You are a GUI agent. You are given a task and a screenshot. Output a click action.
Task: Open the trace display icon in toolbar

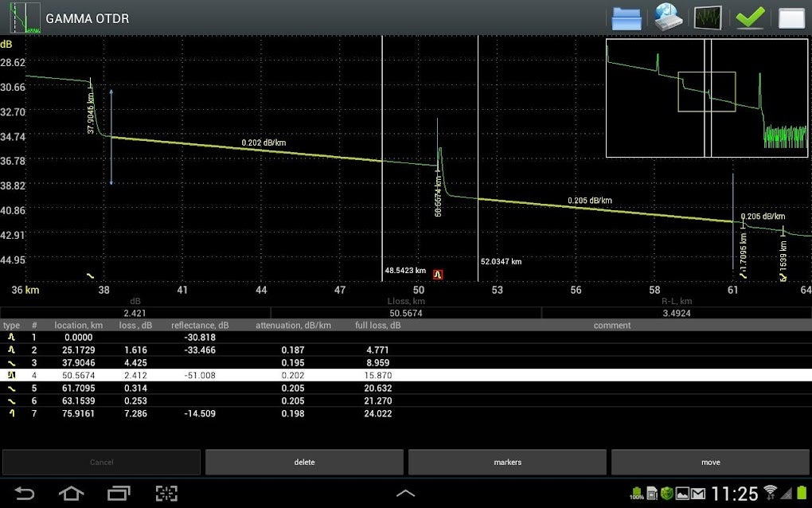click(709, 17)
